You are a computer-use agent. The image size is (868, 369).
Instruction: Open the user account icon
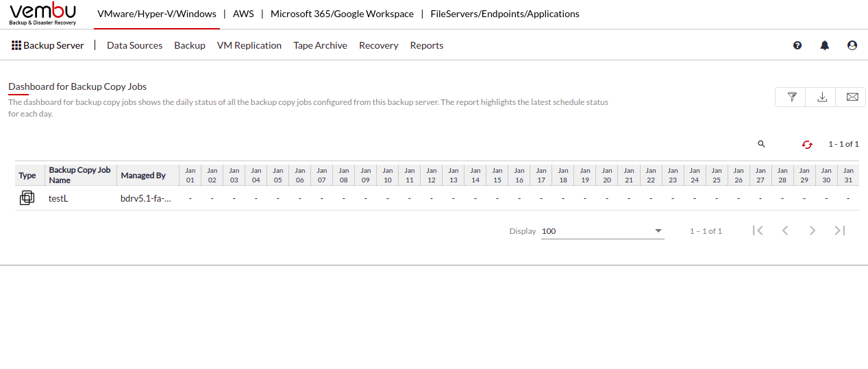(x=852, y=45)
